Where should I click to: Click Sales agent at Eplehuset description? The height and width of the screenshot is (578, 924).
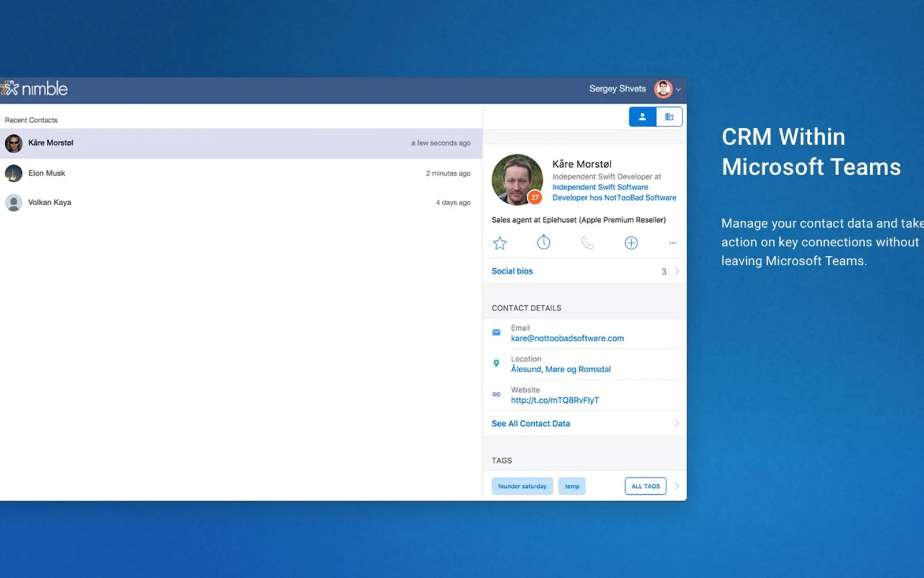pos(579,220)
